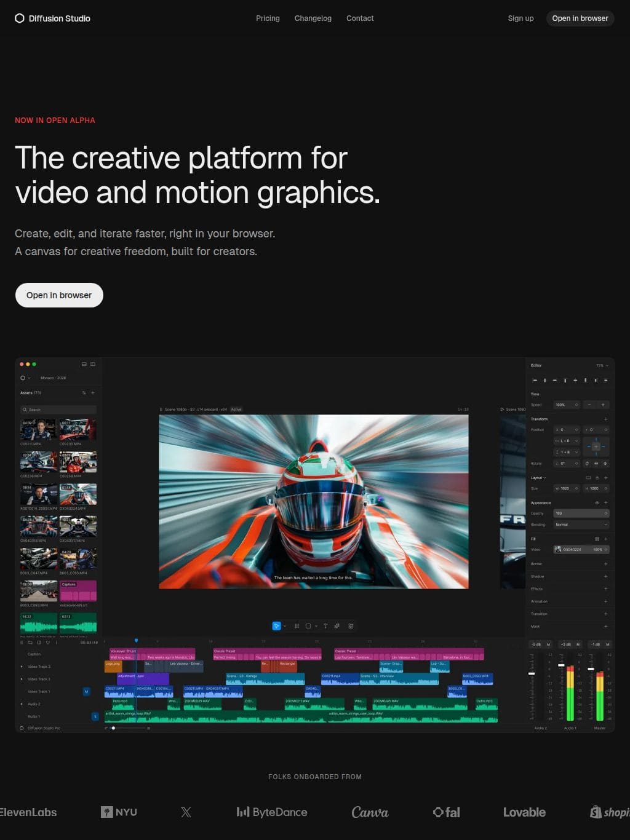Click the Diffusion Studio logo in header
This screenshot has height=840, width=630.
tap(52, 18)
